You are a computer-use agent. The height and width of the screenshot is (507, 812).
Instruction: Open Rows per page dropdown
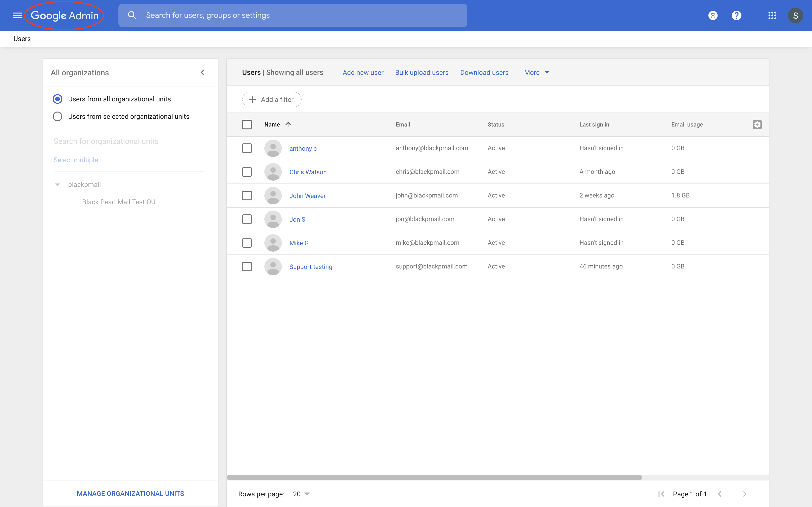[x=301, y=493]
